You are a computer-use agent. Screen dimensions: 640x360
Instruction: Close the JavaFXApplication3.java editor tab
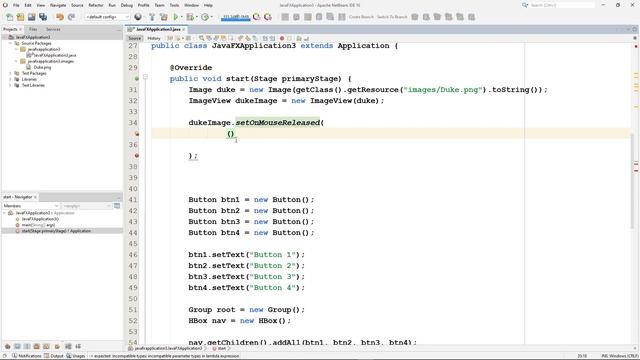pos(184,29)
